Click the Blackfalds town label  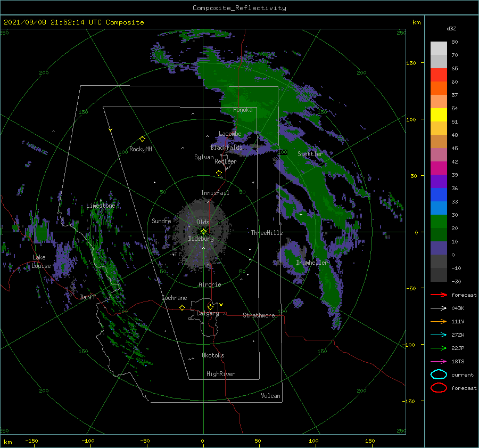[x=226, y=148]
